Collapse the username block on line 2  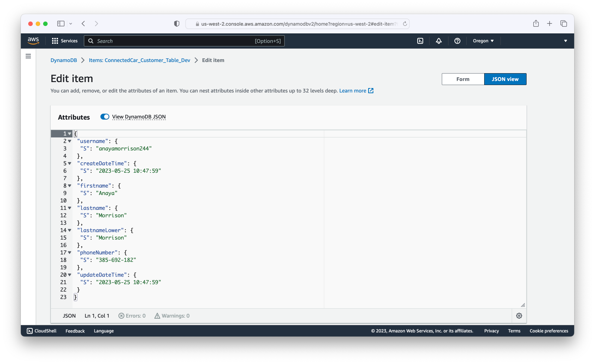click(70, 141)
